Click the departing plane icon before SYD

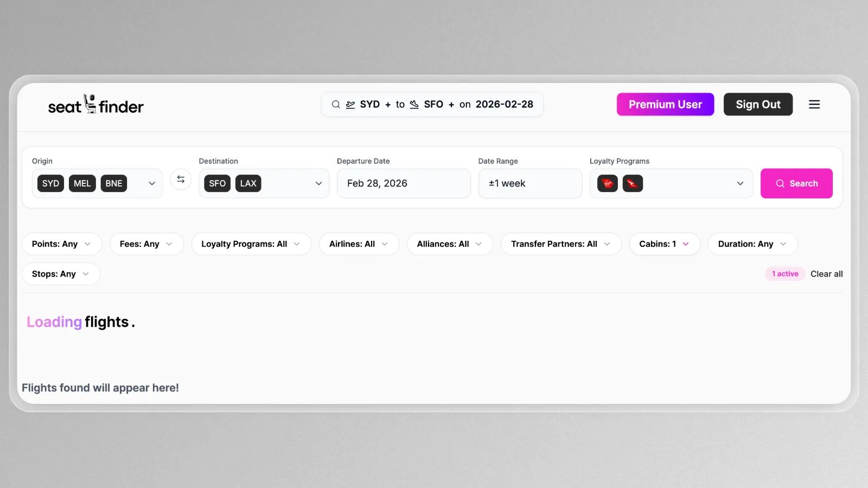350,105
